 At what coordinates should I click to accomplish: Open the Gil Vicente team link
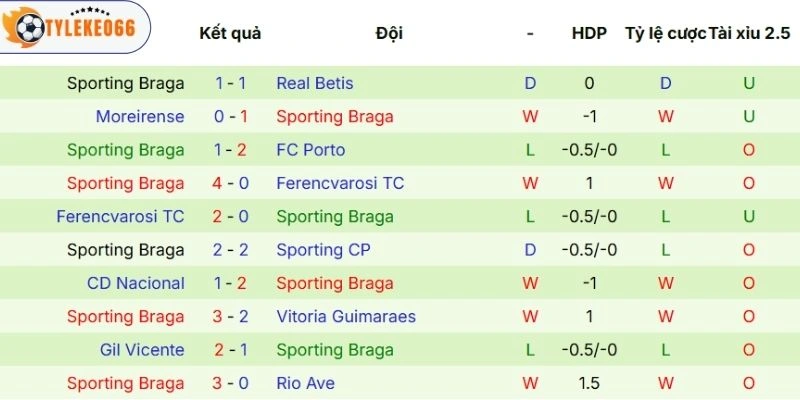(142, 350)
